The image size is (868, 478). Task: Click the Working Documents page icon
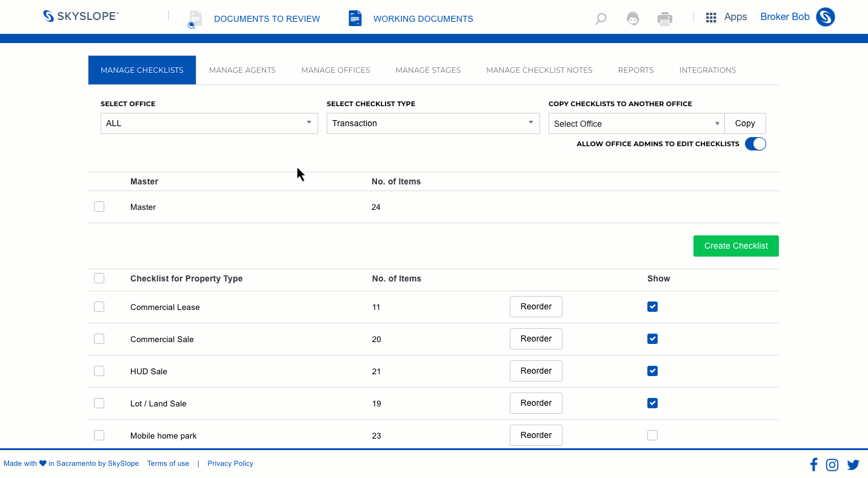[x=355, y=18]
